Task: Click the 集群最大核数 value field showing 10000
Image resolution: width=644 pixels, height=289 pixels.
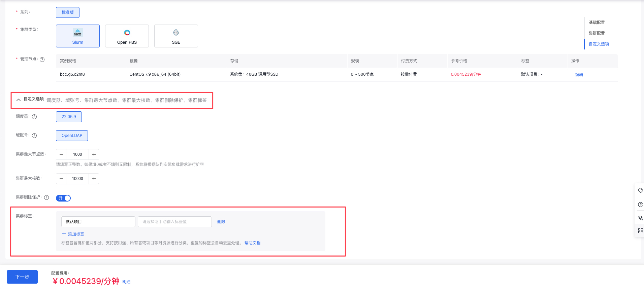Action: pyautogui.click(x=77, y=179)
